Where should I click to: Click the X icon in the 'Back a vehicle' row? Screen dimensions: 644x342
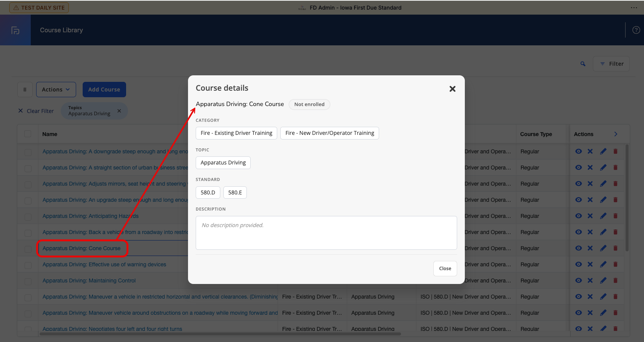pos(590,232)
